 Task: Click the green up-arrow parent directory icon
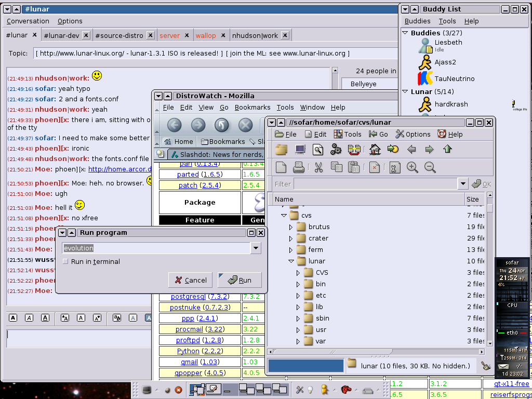(x=447, y=150)
